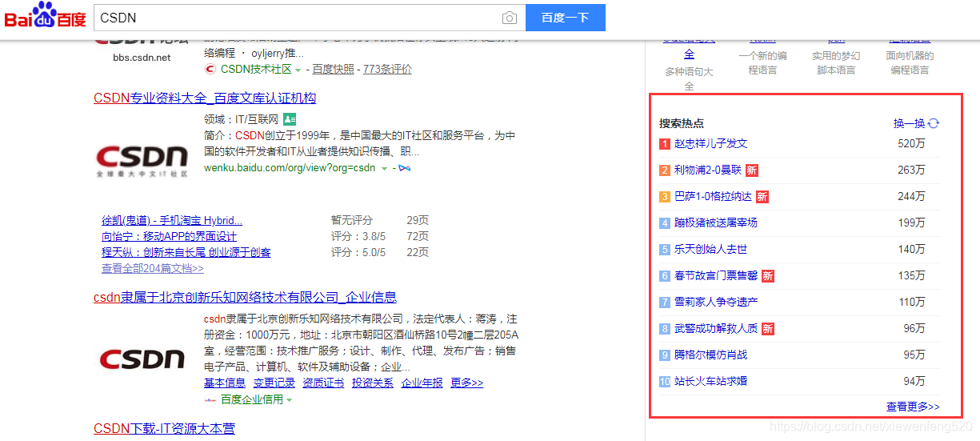Click rank 10 badge in hot searches
980x441 pixels.
click(x=665, y=382)
